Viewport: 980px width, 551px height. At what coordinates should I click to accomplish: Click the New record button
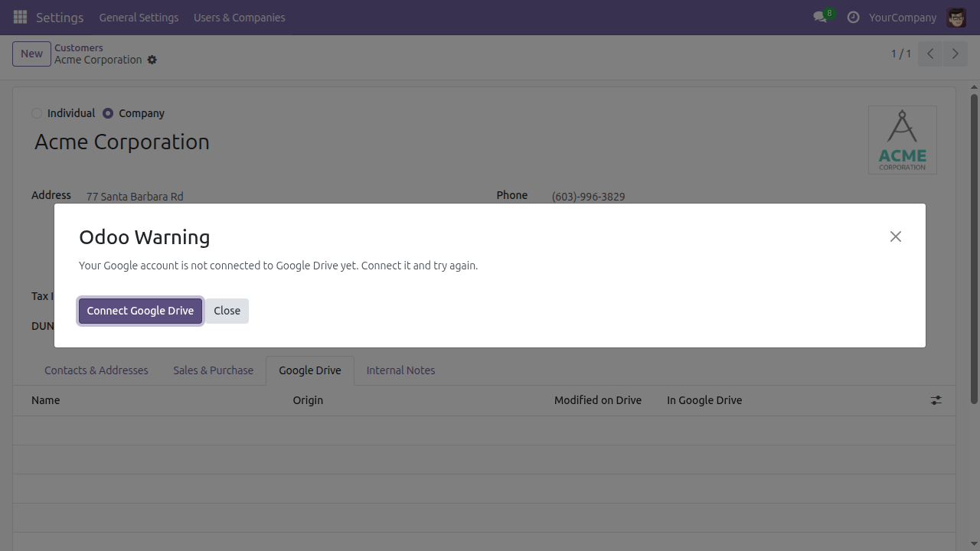pos(31,54)
